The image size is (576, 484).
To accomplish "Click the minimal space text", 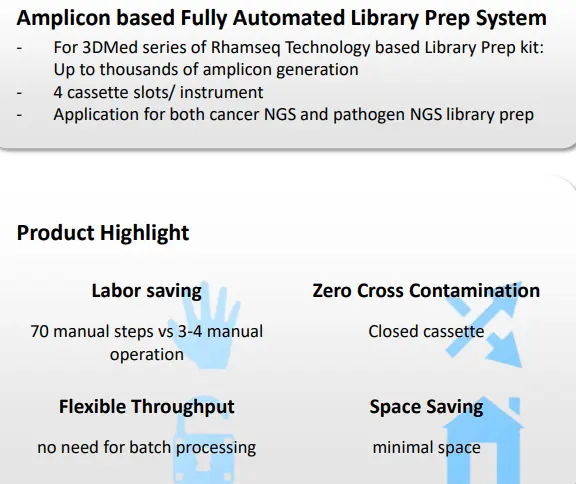I will (x=426, y=448).
